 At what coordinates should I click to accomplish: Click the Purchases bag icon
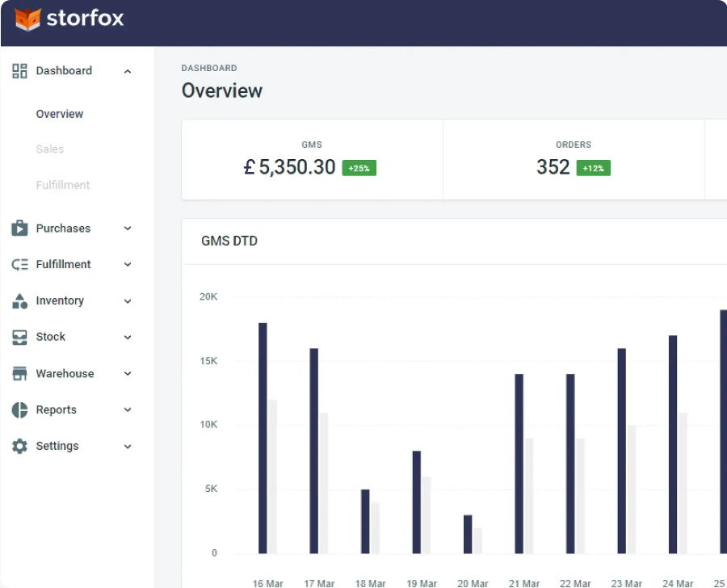[20, 229]
